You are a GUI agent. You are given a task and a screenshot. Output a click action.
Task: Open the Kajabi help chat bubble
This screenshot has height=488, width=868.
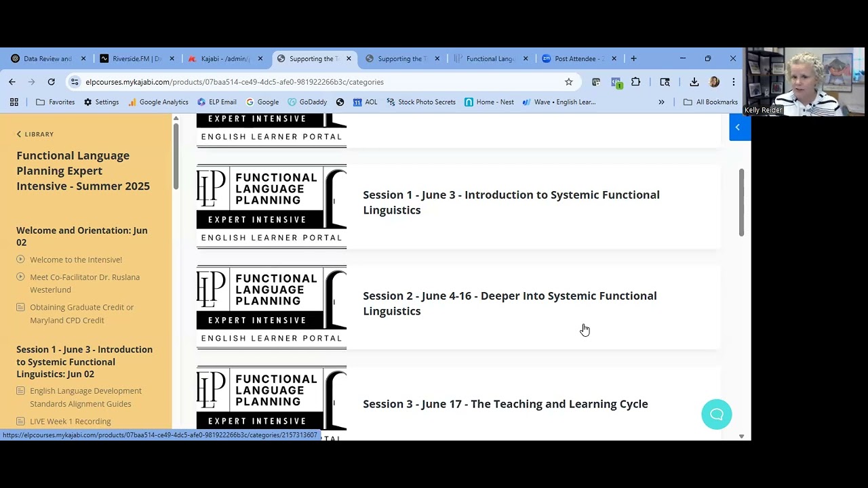[x=717, y=414]
